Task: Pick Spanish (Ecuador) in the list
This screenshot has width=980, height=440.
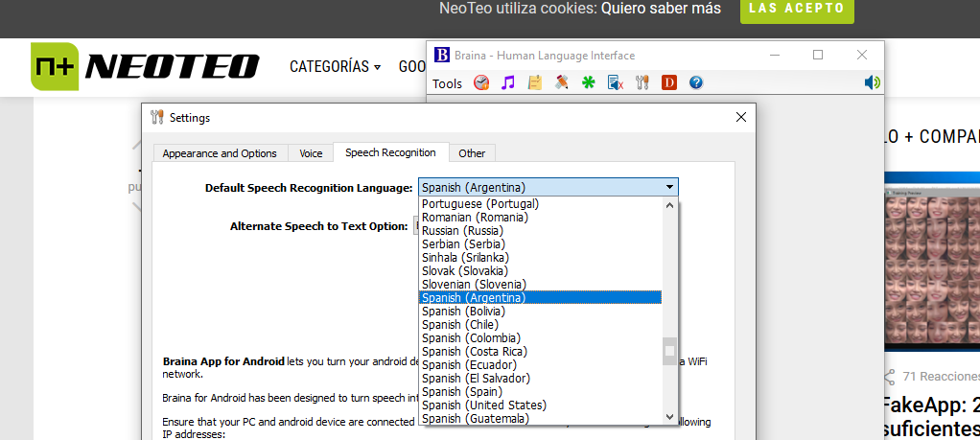Action: [540, 364]
